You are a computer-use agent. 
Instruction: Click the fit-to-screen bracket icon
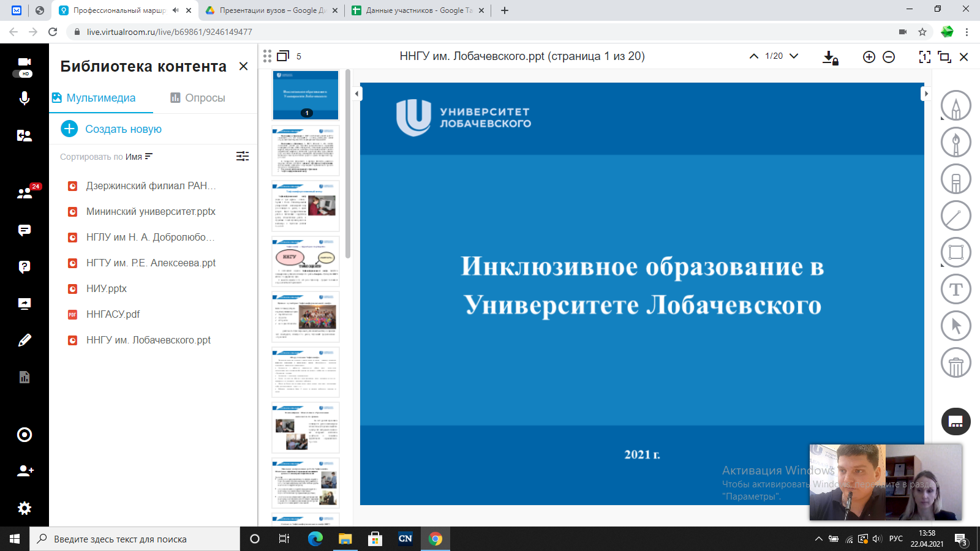click(925, 57)
